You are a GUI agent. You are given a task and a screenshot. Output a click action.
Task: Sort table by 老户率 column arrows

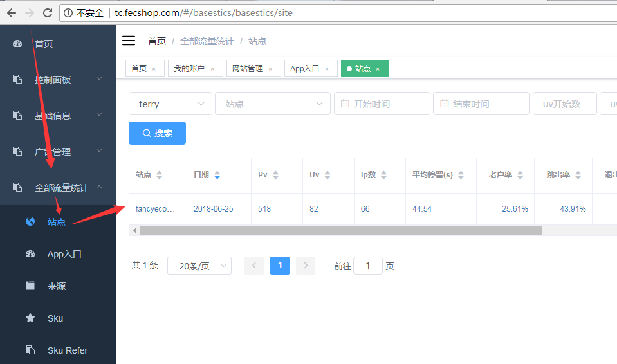pyautogui.click(x=520, y=175)
